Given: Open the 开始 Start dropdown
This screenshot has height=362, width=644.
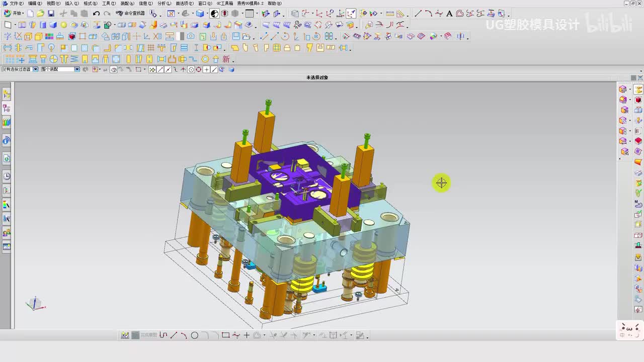Looking at the screenshot, I should (14, 14).
